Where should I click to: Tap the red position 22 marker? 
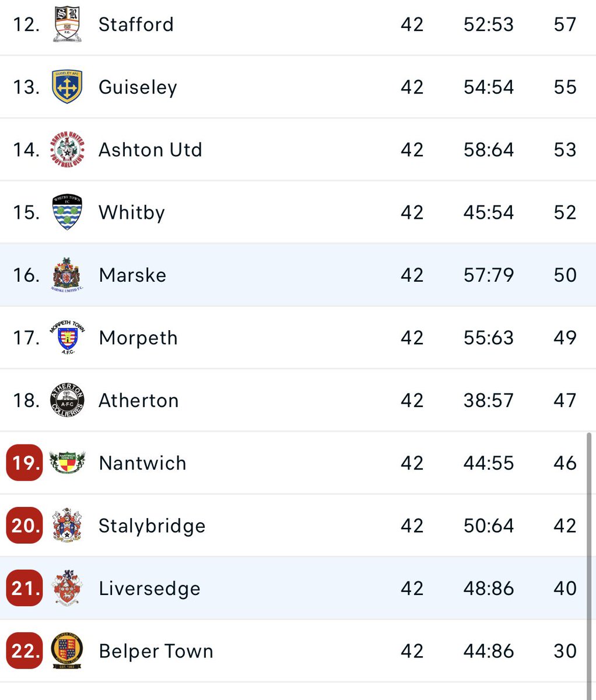click(24, 651)
